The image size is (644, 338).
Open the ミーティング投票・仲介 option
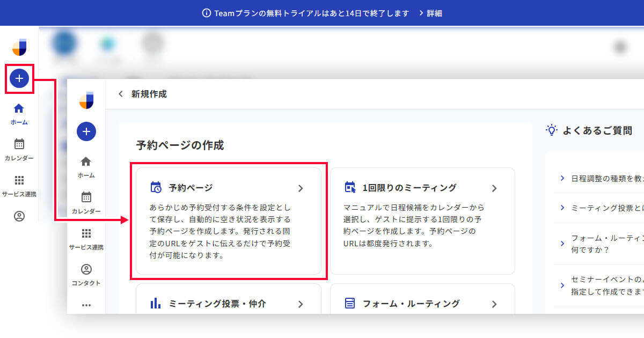click(228, 304)
